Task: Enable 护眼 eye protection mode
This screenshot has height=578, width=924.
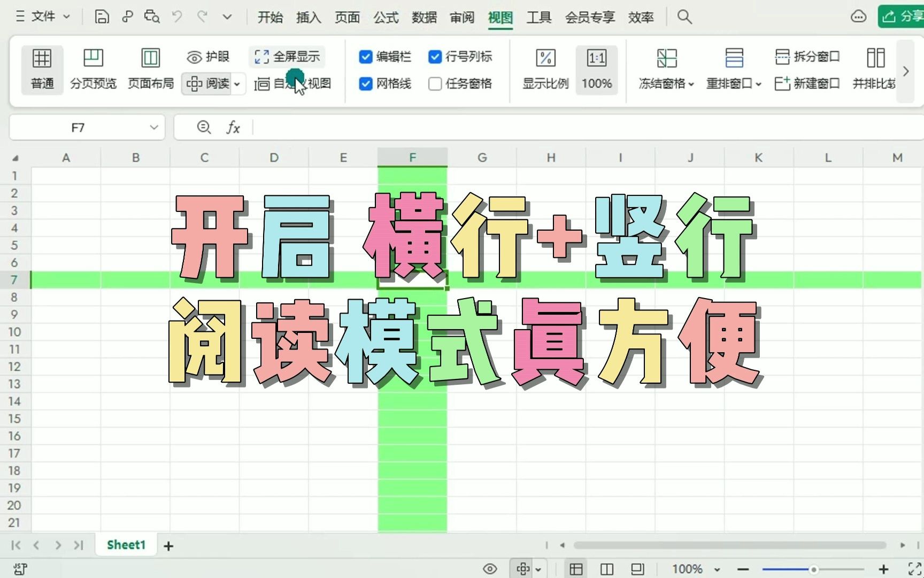Action: [x=207, y=56]
